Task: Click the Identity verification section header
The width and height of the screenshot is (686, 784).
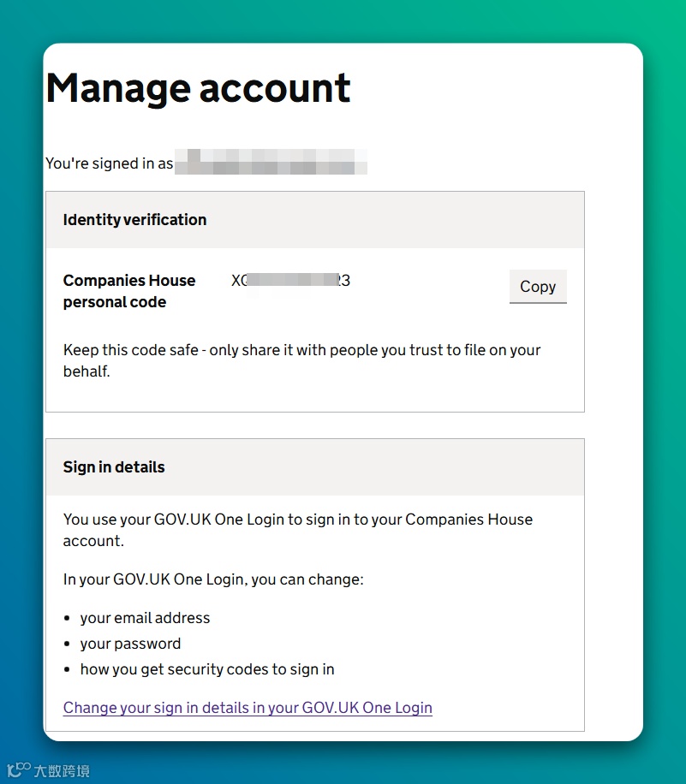Action: point(134,220)
